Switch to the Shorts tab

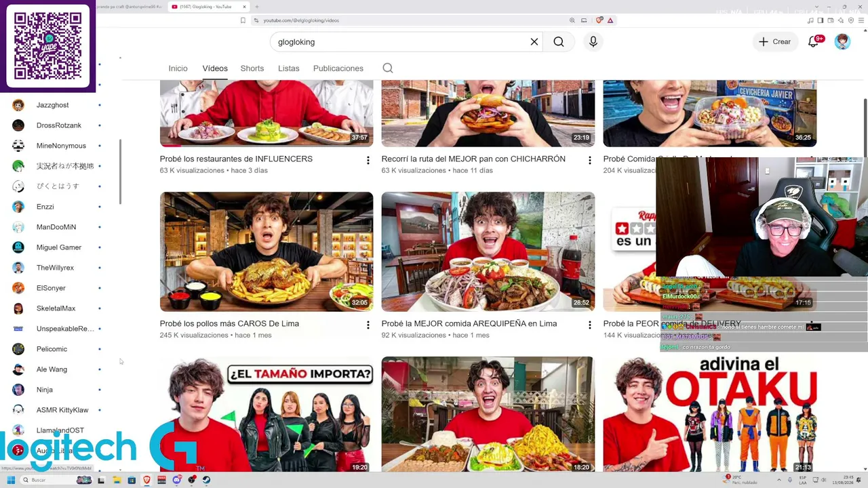tap(252, 68)
